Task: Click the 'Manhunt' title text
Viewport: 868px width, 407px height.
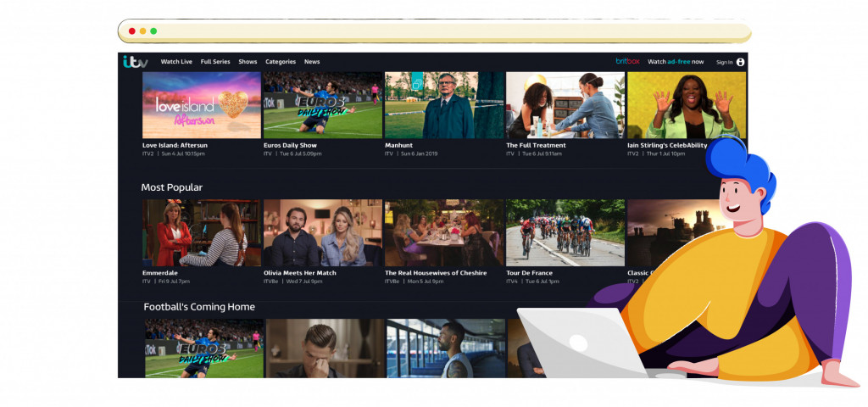Action: [399, 145]
